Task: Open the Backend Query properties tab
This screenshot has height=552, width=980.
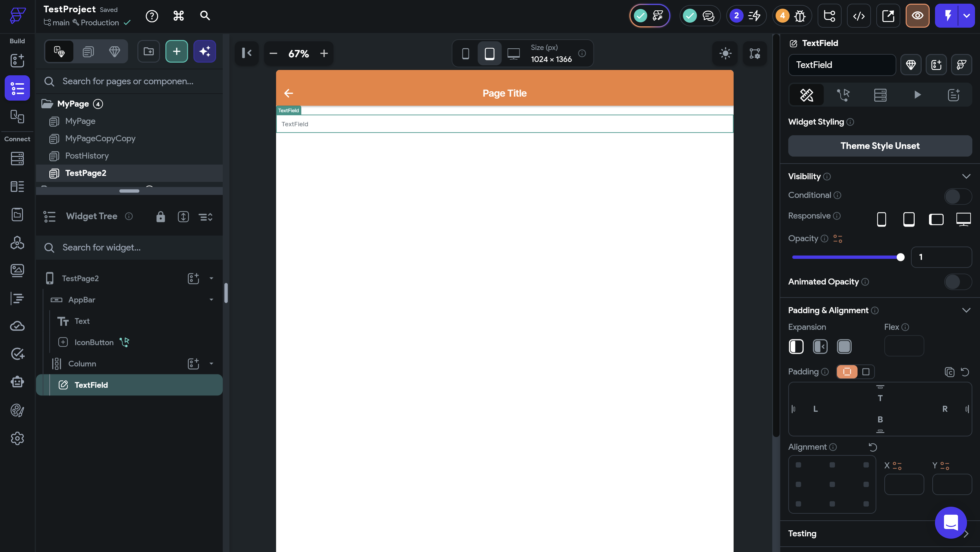Action: point(880,95)
